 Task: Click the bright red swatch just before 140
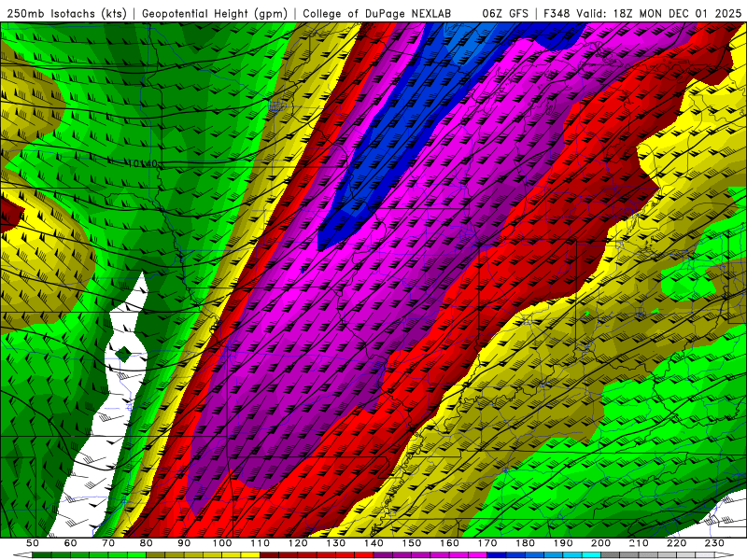point(364,555)
